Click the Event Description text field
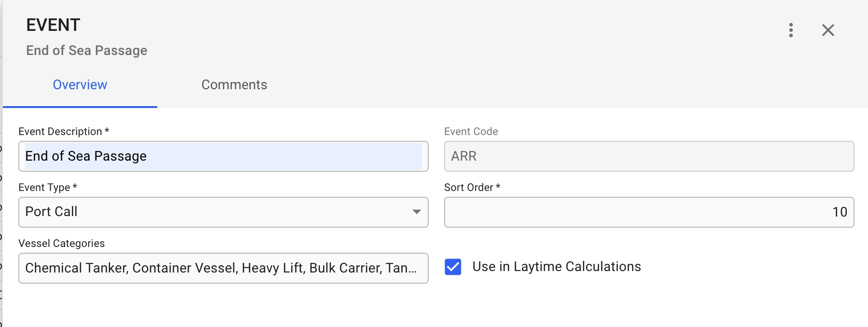 tap(223, 156)
